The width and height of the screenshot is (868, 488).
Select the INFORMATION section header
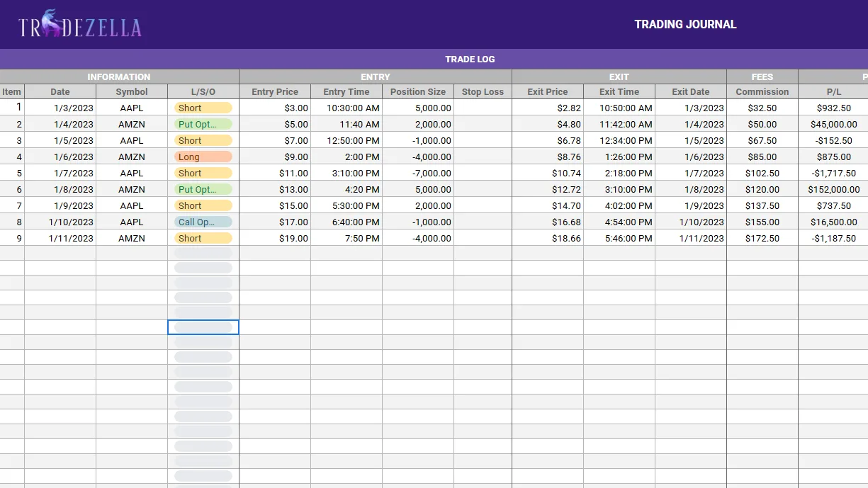coord(119,76)
